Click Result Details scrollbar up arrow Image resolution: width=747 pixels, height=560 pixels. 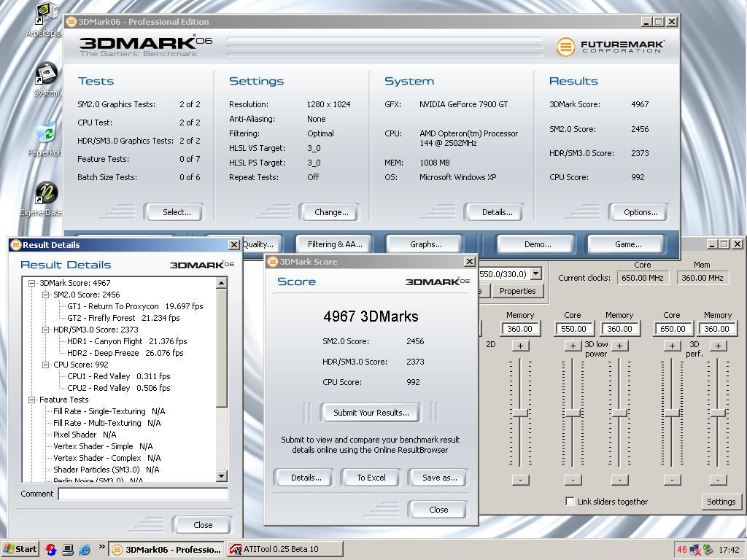pos(222,284)
